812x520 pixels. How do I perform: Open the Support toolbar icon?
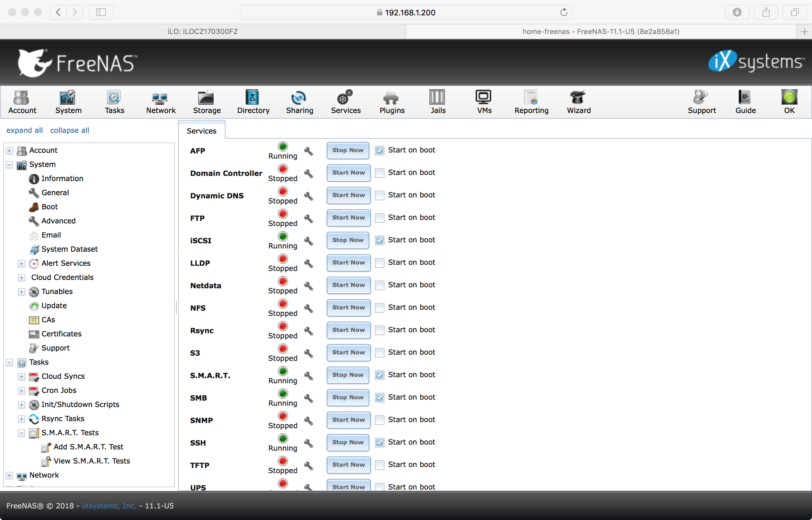click(x=702, y=102)
